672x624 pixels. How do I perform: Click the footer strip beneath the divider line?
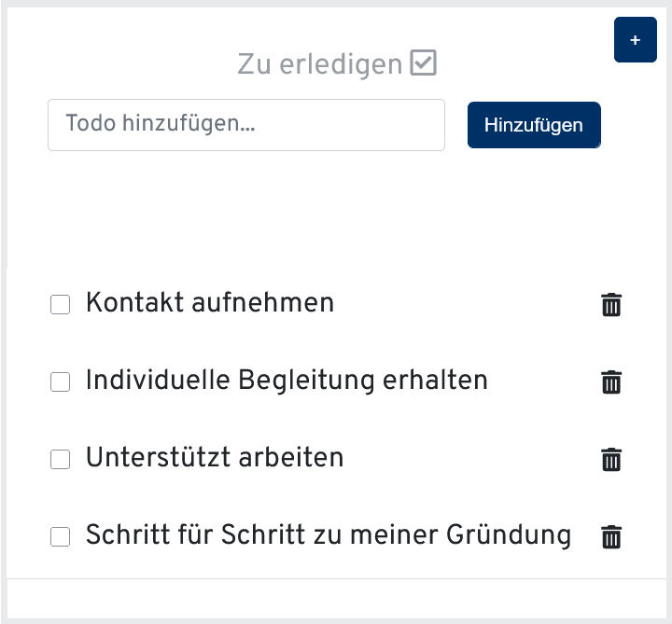coord(337,599)
